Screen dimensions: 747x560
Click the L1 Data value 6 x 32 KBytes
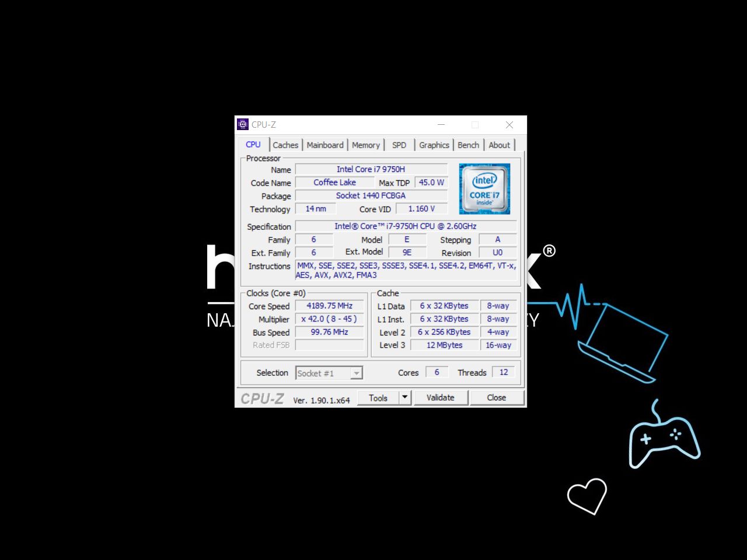pyautogui.click(x=444, y=306)
